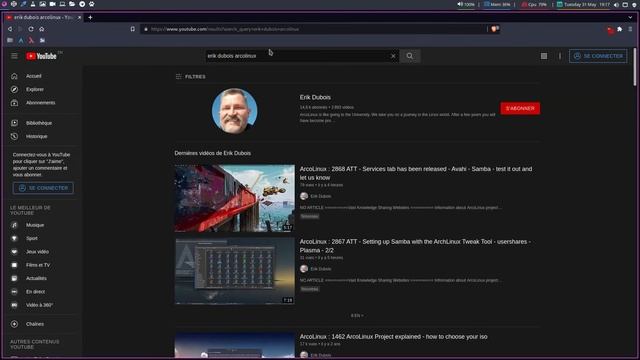
Task: Open the browser main menu
Action: (630, 29)
